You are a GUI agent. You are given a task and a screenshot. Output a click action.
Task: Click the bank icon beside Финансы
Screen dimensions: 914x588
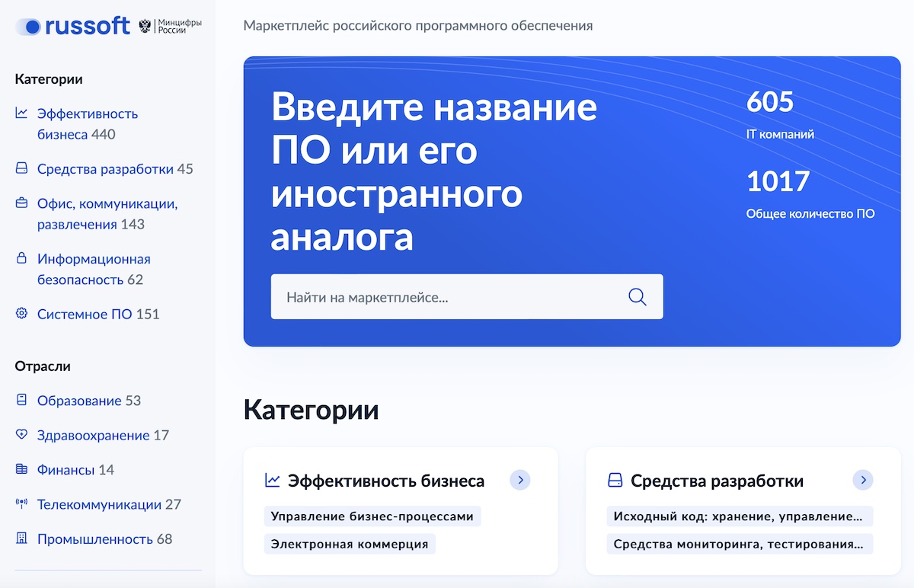[x=21, y=469]
